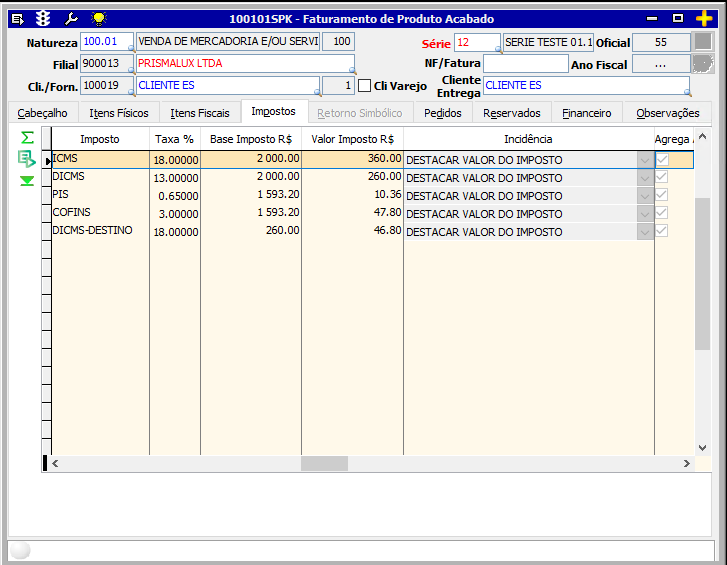Viewport: 727px width, 565px height.
Task: Click the lookup icon of Série field
Action: click(498, 49)
